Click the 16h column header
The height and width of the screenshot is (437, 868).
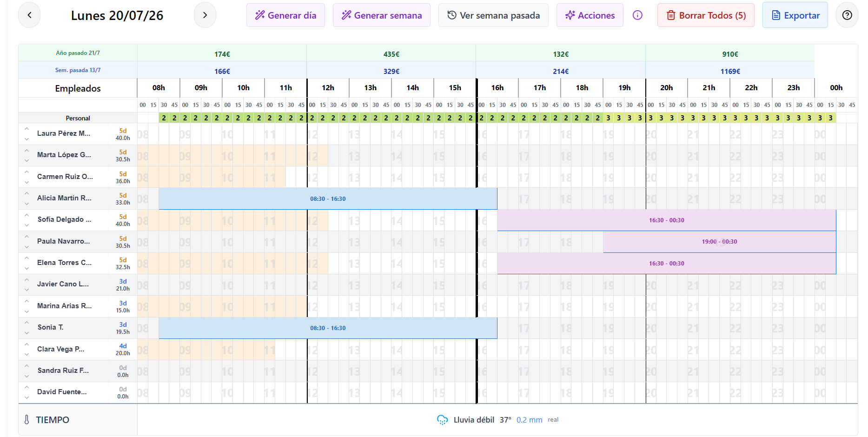pyautogui.click(x=497, y=88)
